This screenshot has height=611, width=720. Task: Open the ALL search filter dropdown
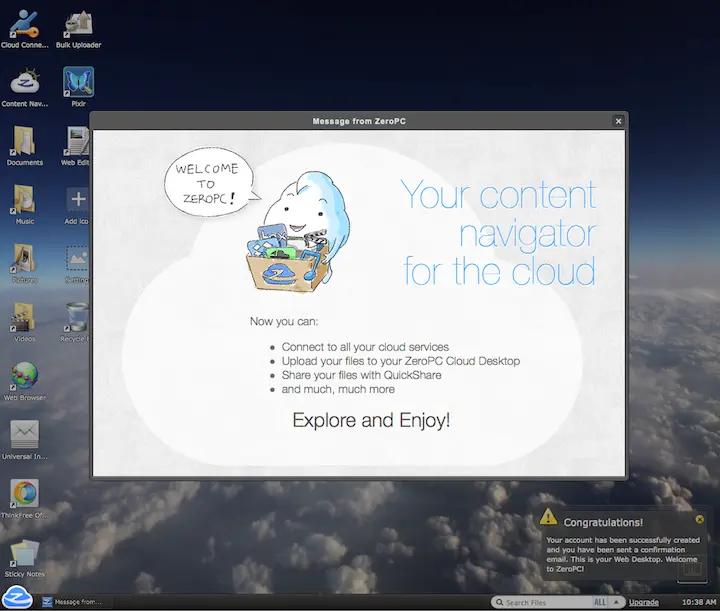tap(600, 602)
